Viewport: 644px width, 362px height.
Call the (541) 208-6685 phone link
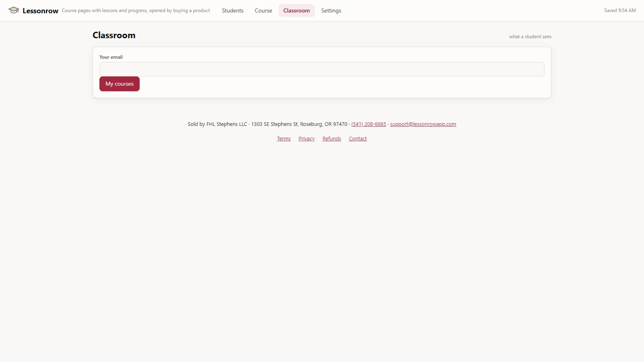[369, 124]
